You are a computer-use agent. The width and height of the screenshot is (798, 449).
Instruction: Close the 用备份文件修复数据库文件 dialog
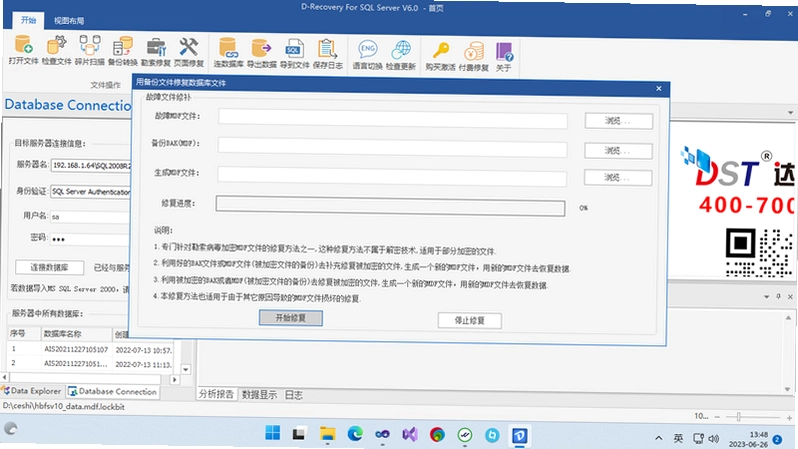(x=659, y=89)
